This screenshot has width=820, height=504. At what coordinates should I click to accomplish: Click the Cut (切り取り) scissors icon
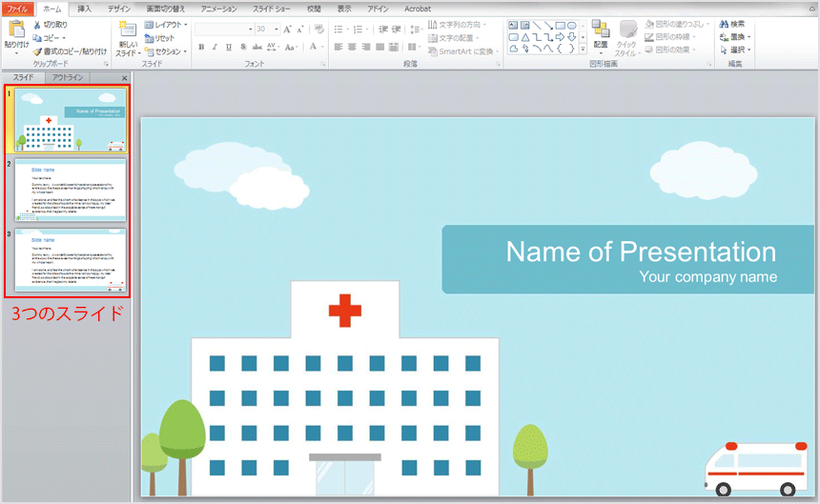click(37, 25)
